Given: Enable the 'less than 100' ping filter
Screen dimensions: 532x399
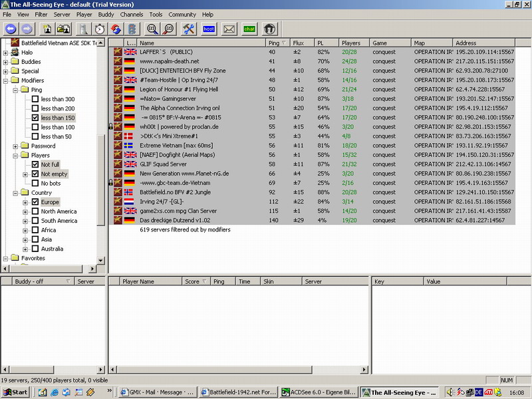Looking at the screenshot, I should 35,127.
